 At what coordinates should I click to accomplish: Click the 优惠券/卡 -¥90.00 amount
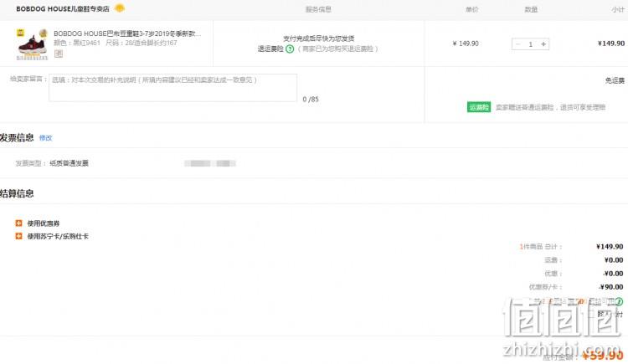click(611, 287)
